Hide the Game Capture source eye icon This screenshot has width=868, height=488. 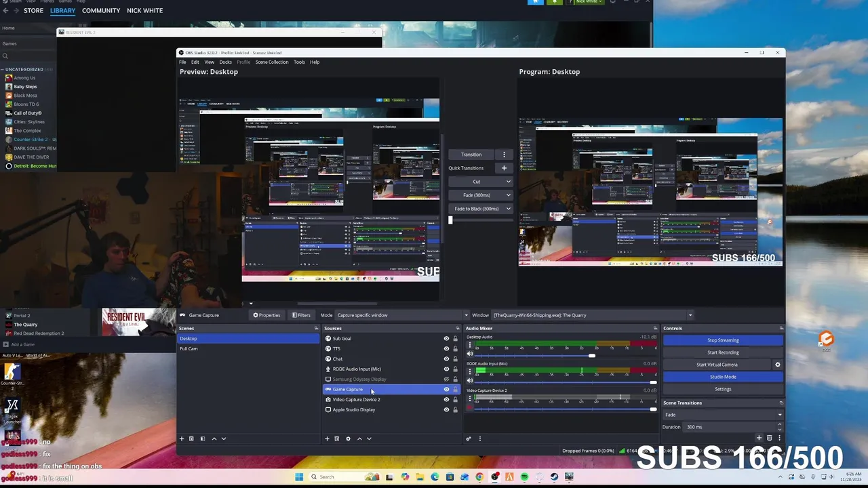446,389
